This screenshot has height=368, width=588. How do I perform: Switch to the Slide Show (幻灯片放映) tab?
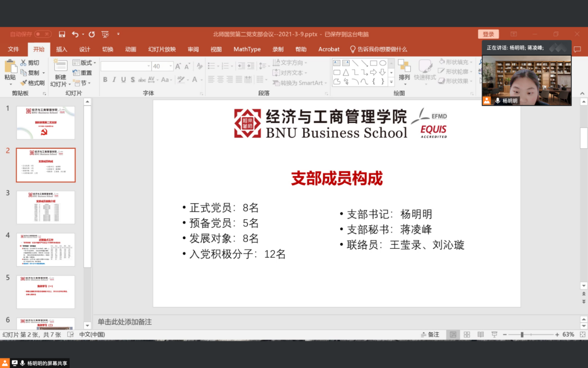[162, 49]
